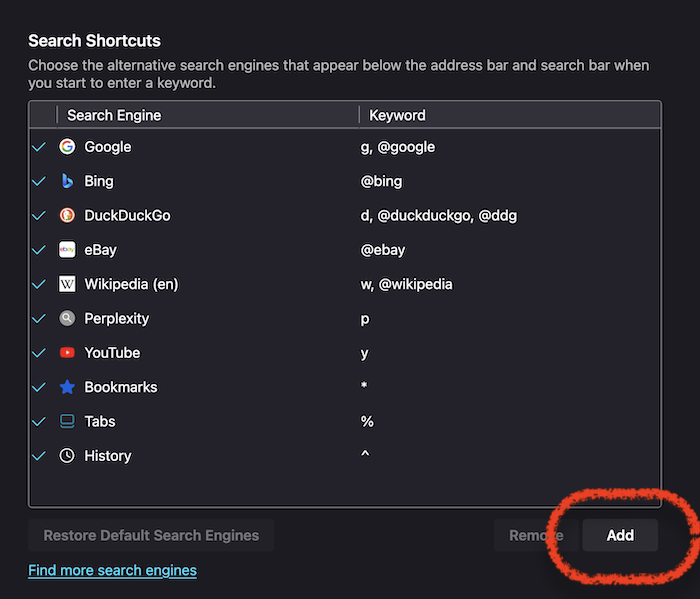Click the keyword cell '@bing'
This screenshot has height=599, width=700.
pyautogui.click(x=381, y=181)
